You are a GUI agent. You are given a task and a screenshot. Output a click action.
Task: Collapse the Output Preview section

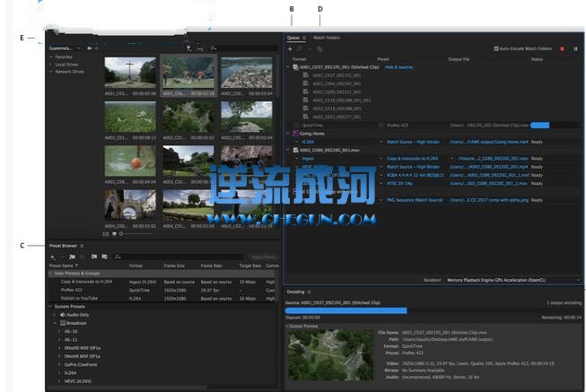pos(287,327)
